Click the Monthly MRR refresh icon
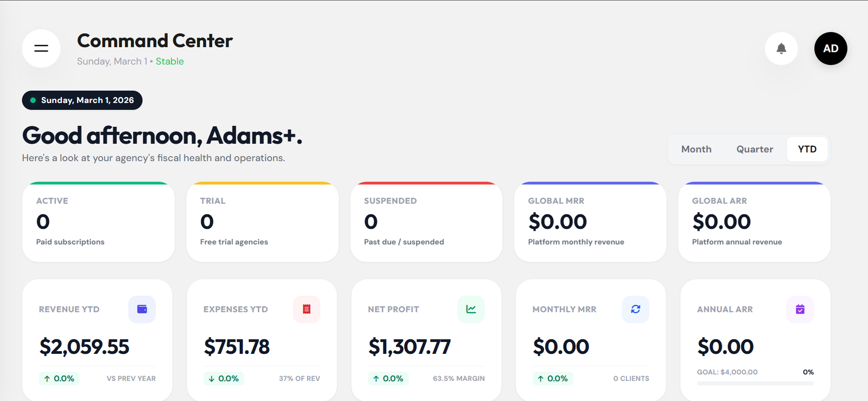This screenshot has height=401, width=868. click(635, 309)
